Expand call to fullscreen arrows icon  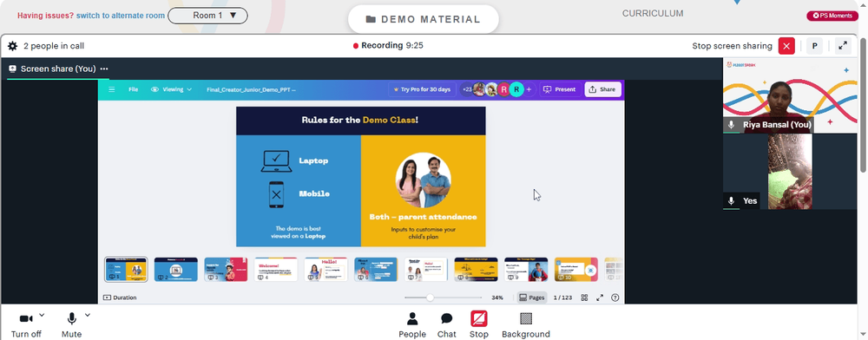[x=843, y=46]
